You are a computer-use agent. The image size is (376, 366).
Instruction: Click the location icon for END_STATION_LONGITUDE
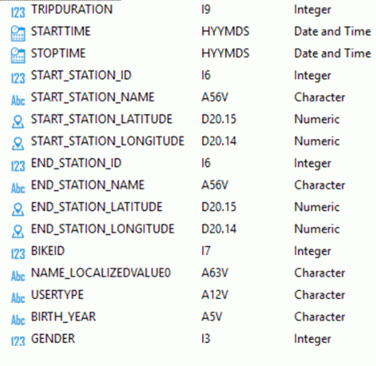coord(18,231)
